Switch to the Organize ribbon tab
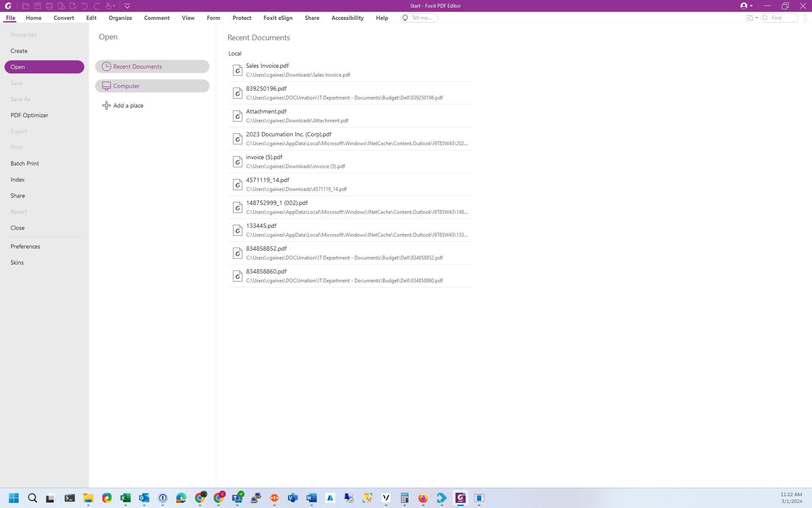This screenshot has height=508, width=812. (120, 18)
